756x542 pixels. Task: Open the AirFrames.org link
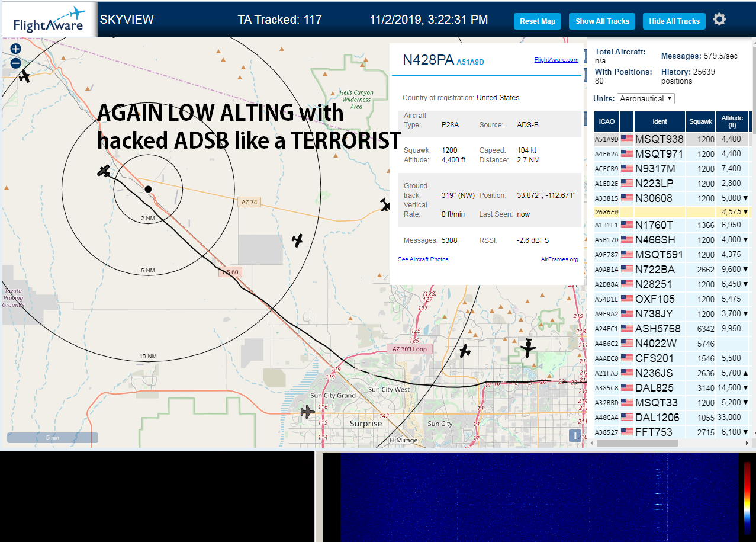pos(559,259)
